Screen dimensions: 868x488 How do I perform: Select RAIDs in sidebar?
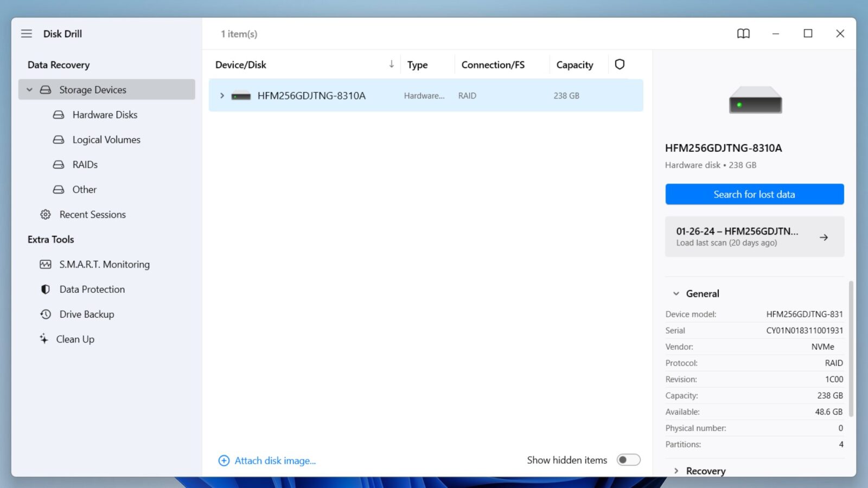pyautogui.click(x=85, y=165)
